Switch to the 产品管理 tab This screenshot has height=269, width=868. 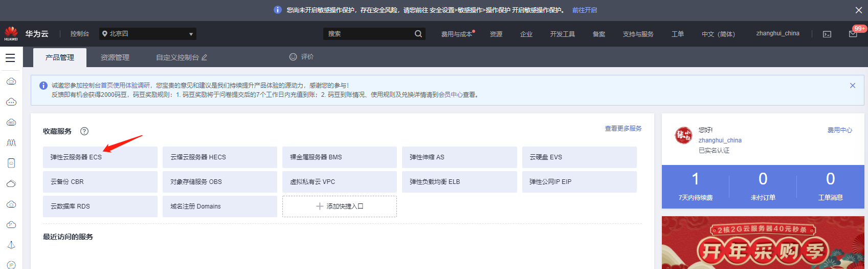pos(60,57)
